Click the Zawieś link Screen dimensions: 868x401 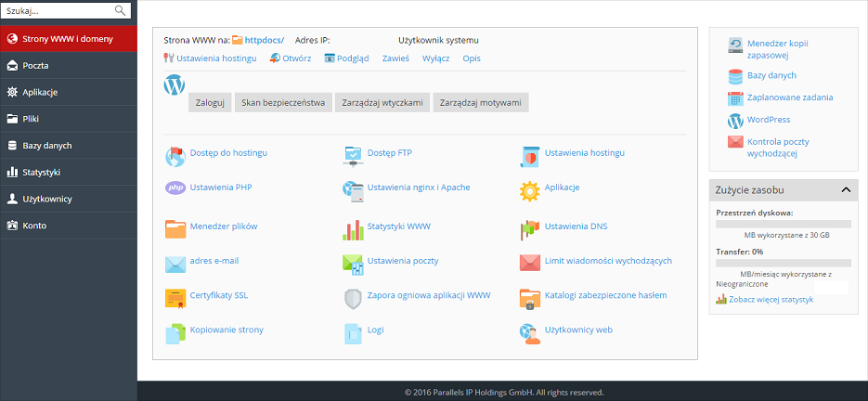pyautogui.click(x=395, y=58)
